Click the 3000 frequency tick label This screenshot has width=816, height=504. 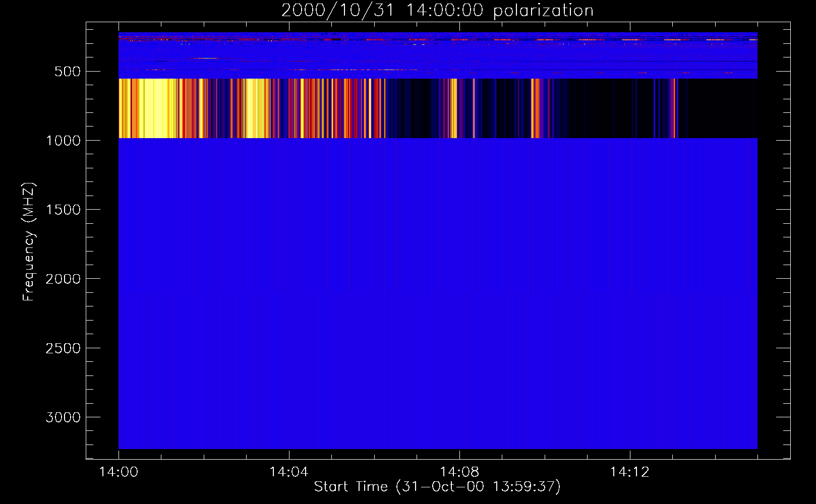coord(63,417)
